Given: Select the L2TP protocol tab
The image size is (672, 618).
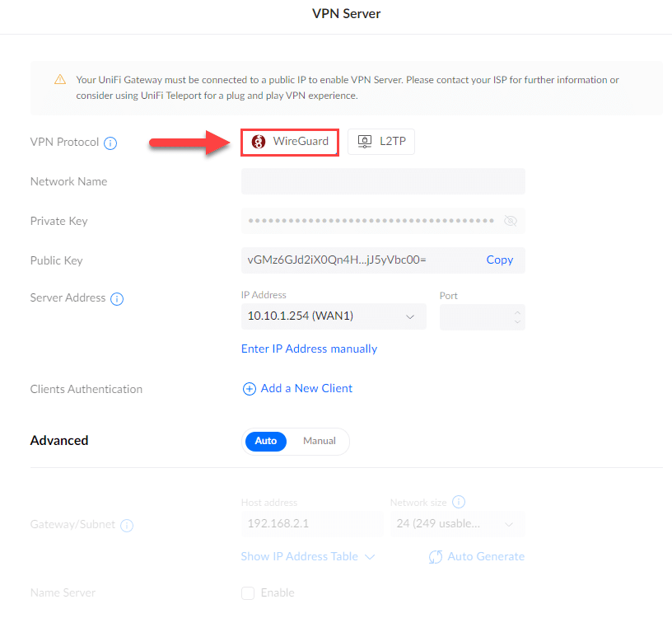Looking at the screenshot, I should point(381,142).
